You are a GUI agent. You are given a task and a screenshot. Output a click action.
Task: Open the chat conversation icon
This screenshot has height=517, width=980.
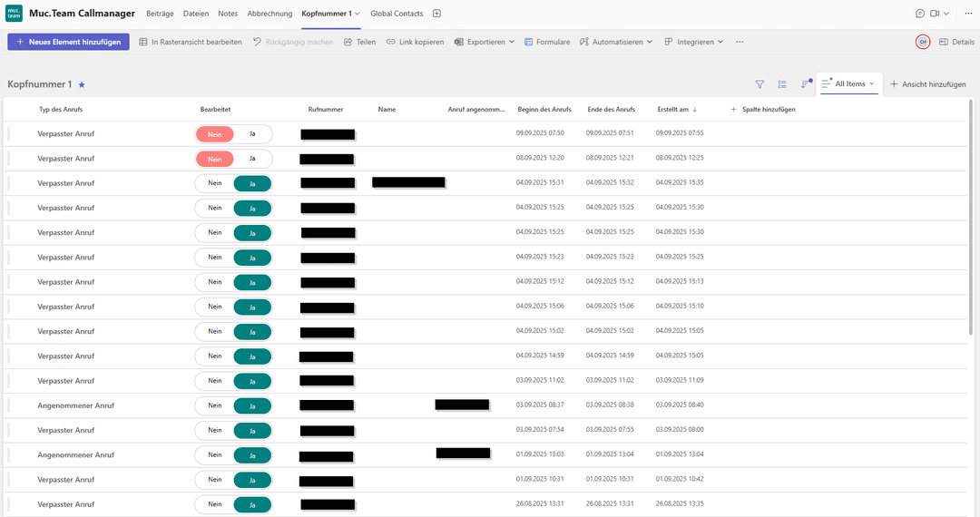[x=920, y=14]
